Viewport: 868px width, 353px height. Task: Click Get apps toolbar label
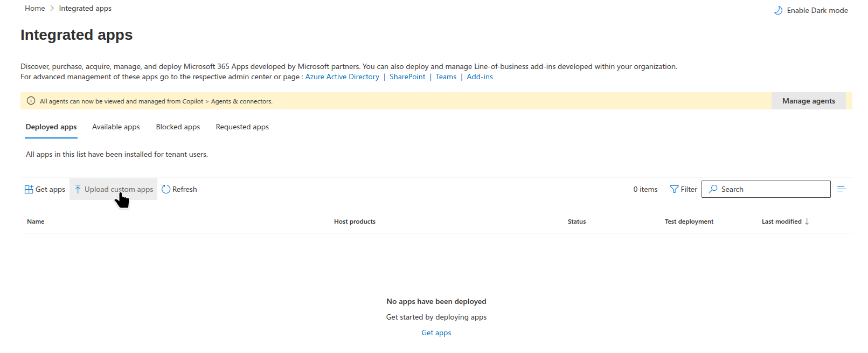50,190
